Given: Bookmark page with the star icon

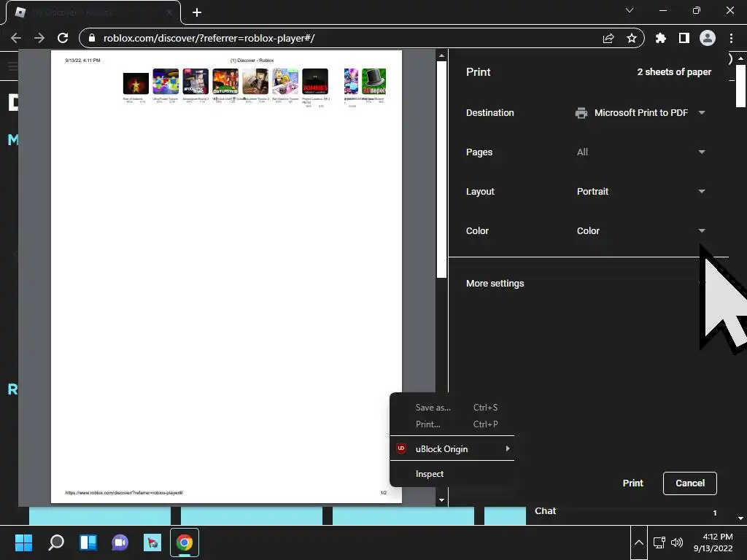Looking at the screenshot, I should click(632, 38).
